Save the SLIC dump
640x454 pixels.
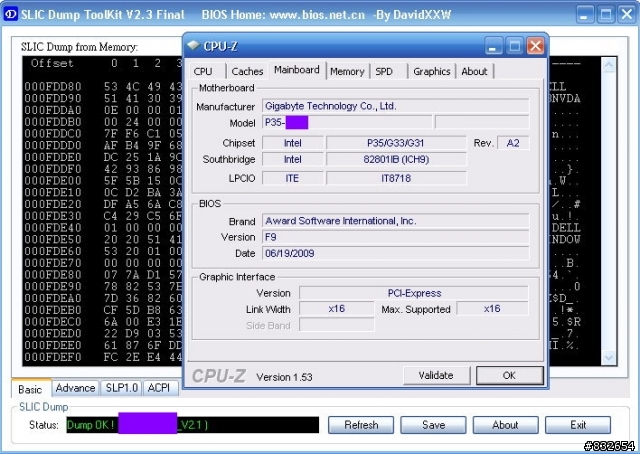click(433, 425)
